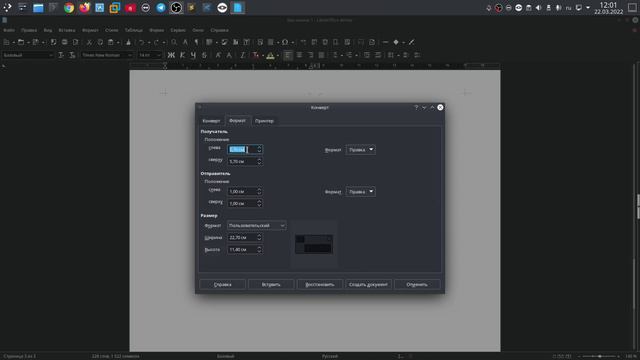Open the Вставка menu

pyautogui.click(x=67, y=30)
